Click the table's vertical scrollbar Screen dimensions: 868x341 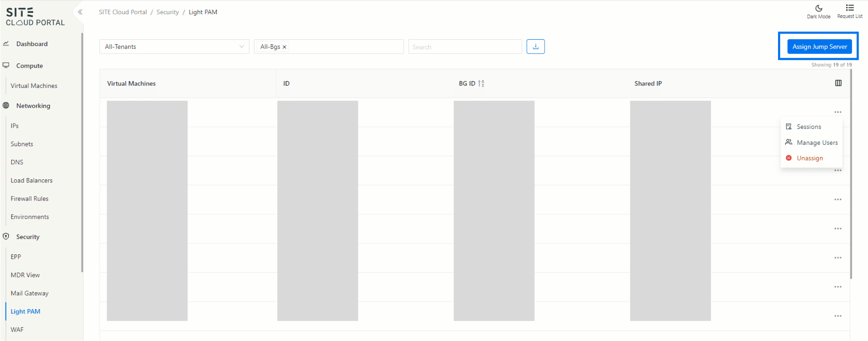pos(851,172)
